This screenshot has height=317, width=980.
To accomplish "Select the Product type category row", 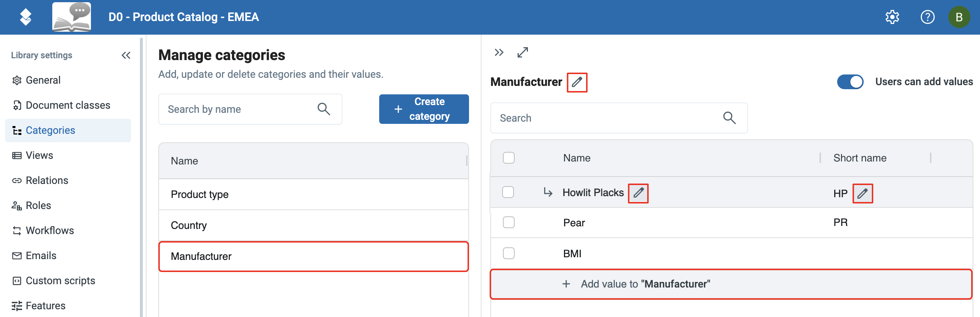I will pyautogui.click(x=314, y=195).
